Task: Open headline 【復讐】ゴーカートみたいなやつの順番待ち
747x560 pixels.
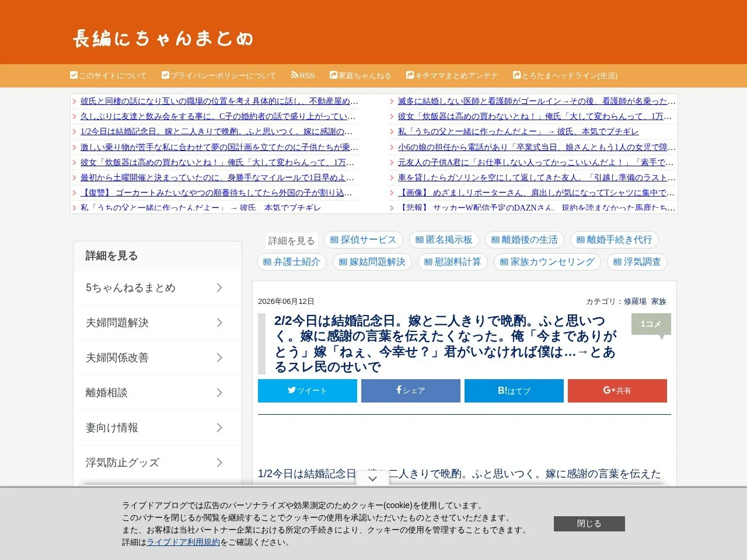Action: coord(217,192)
